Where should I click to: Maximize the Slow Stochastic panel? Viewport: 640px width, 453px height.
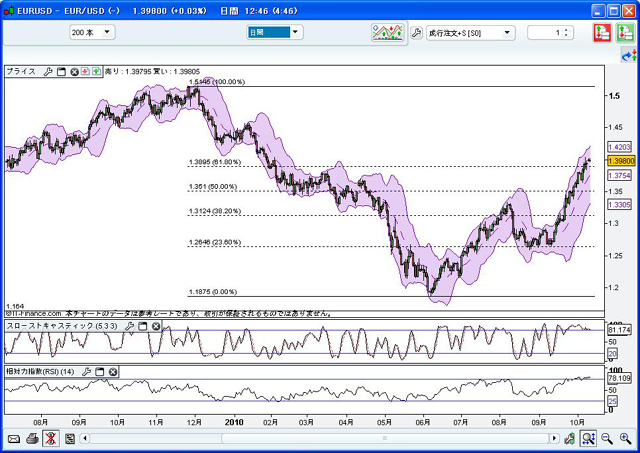click(x=142, y=326)
